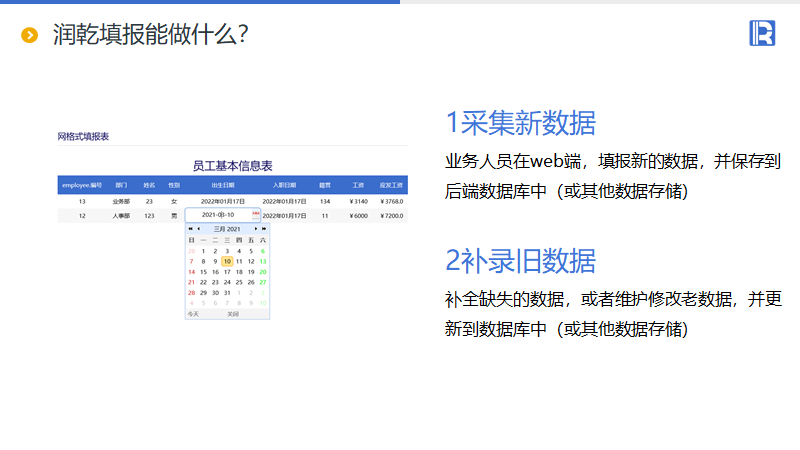Click the 入职日期 column header
800x450 pixels.
284,185
